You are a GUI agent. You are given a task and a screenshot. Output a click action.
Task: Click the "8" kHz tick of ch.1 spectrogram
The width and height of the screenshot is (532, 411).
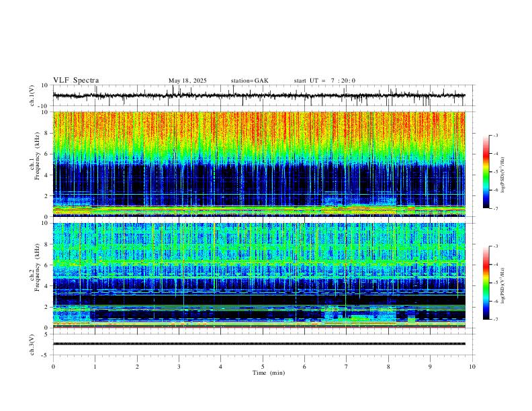(x=46, y=133)
